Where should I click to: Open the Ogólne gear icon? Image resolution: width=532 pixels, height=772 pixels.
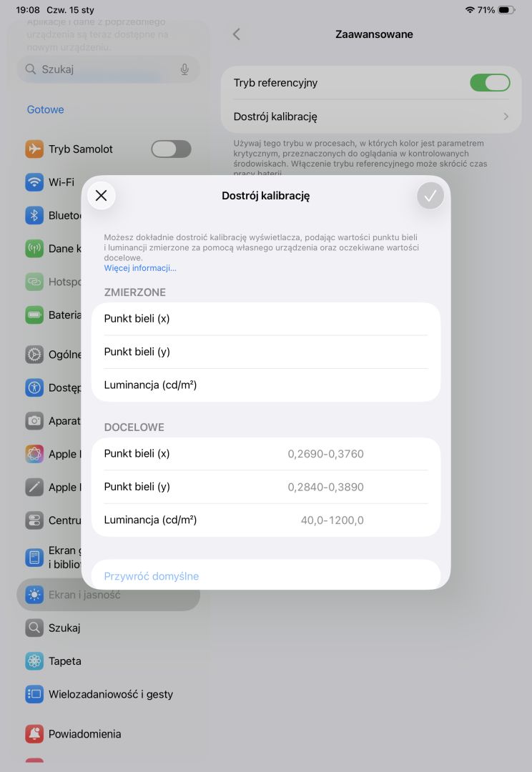34,355
